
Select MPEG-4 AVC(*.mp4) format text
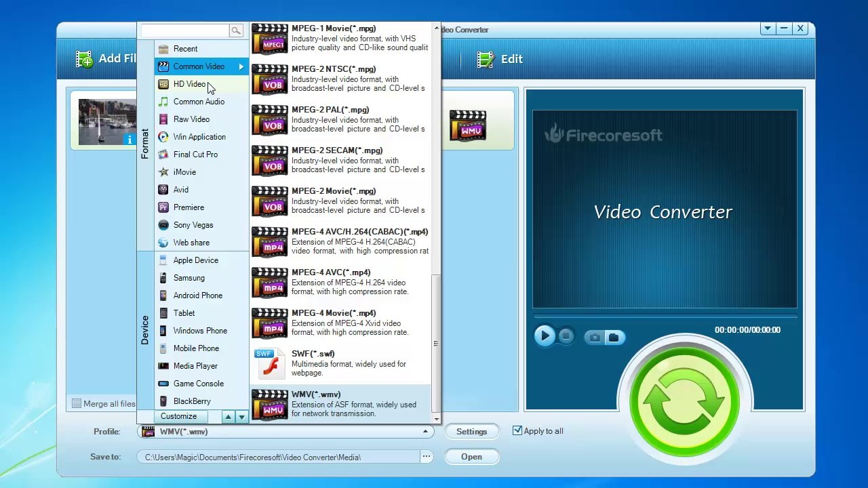coord(331,272)
